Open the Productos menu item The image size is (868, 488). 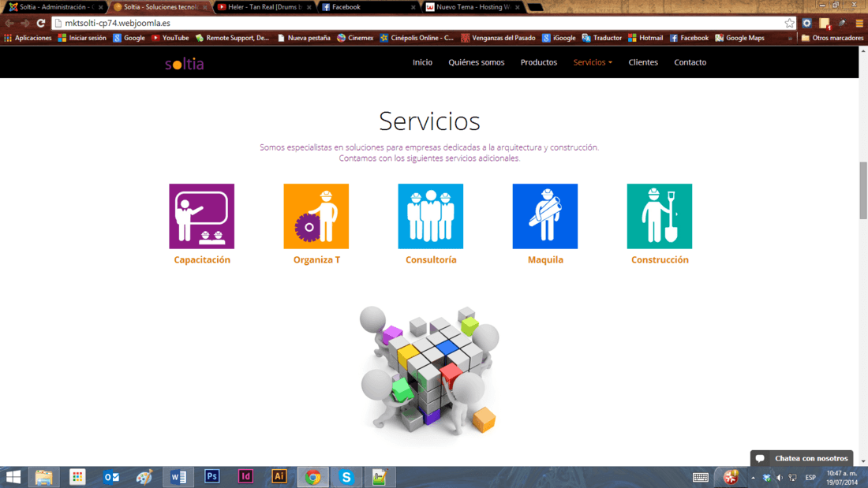pyautogui.click(x=539, y=62)
